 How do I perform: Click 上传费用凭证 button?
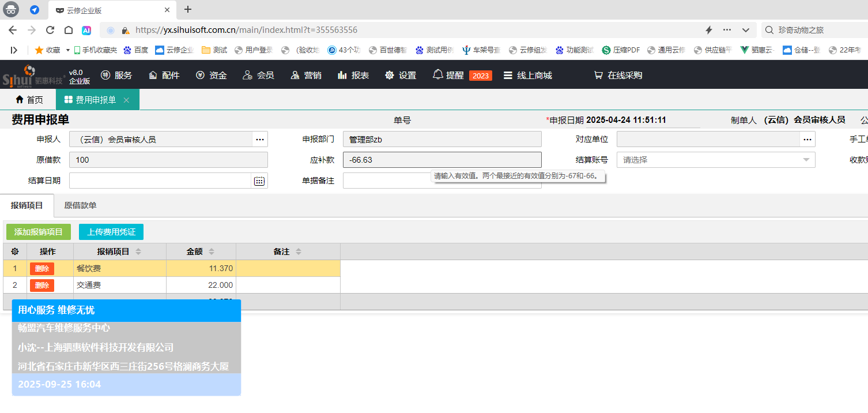coord(111,232)
